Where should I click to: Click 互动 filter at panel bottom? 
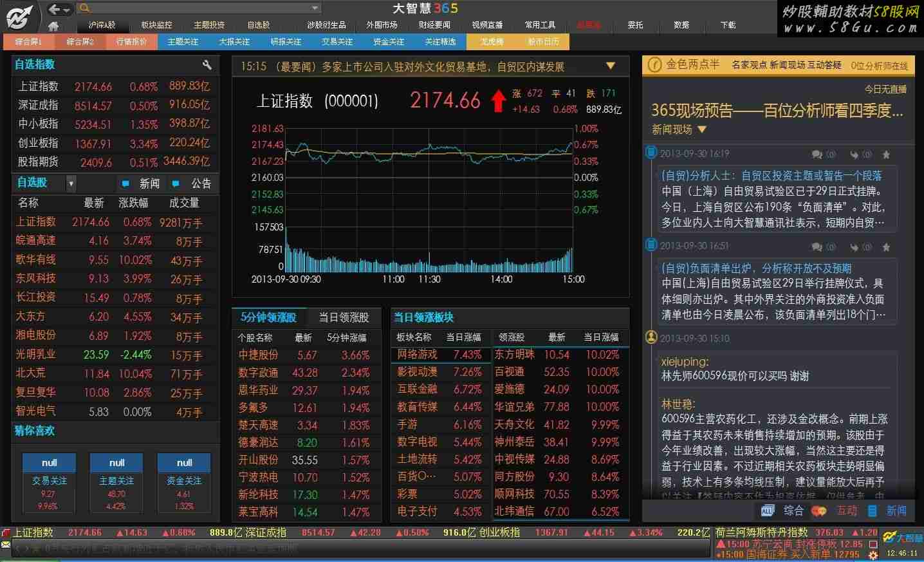coord(847,510)
